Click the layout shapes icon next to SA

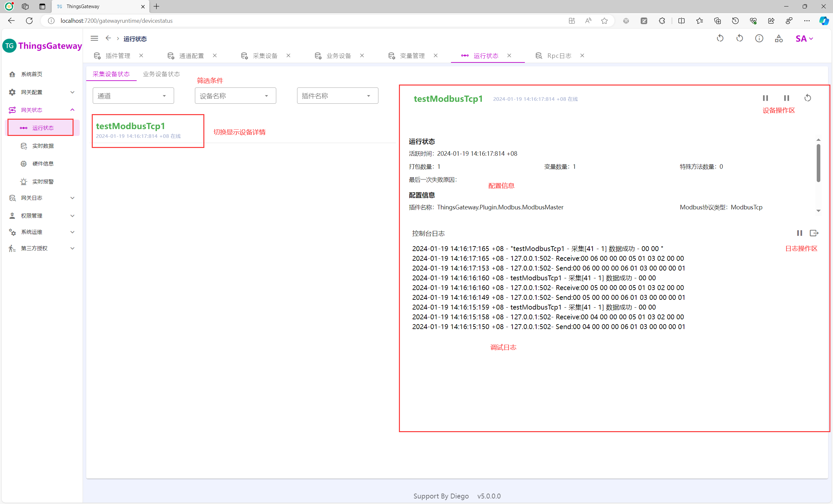(779, 38)
